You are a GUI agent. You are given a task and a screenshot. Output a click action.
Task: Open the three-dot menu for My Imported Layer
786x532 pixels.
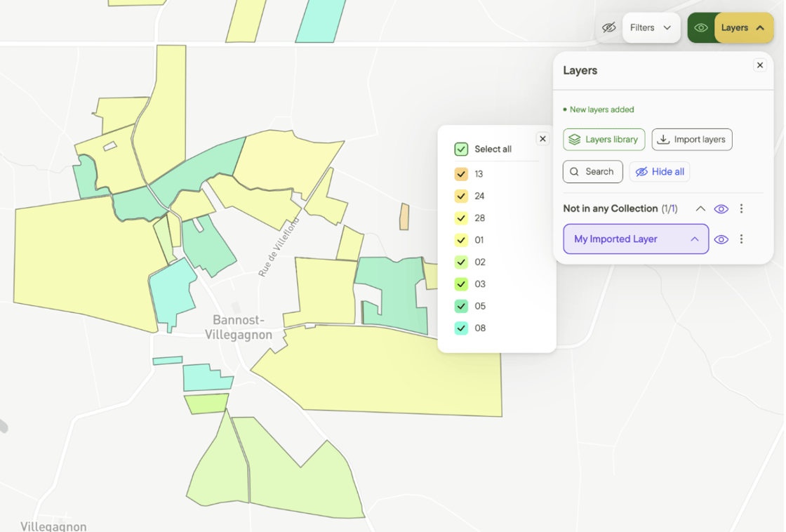tap(741, 239)
